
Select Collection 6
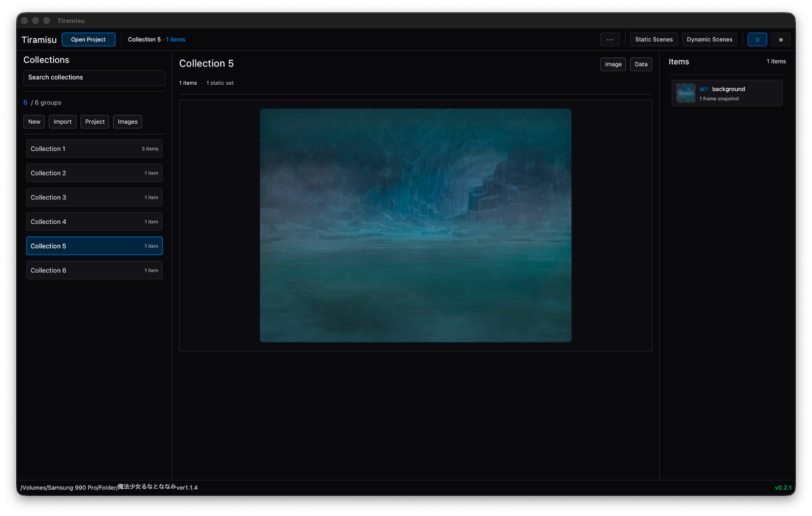pyautogui.click(x=94, y=270)
